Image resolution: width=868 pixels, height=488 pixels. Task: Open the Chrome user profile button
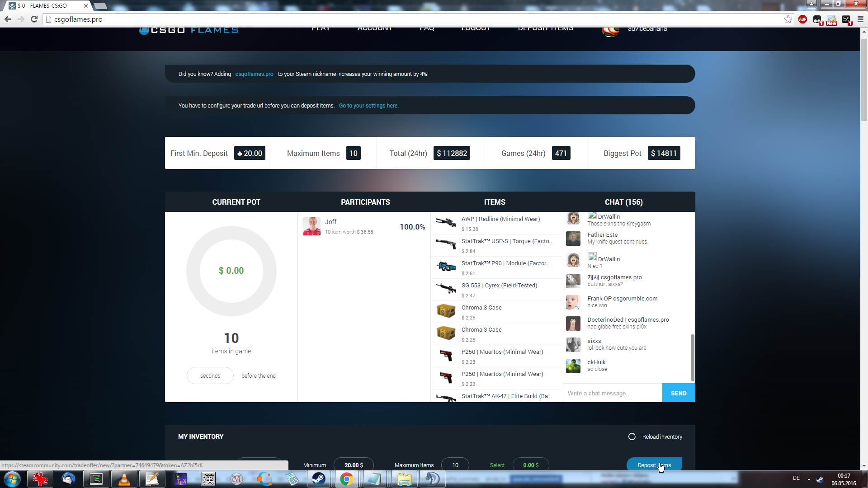[811, 4]
